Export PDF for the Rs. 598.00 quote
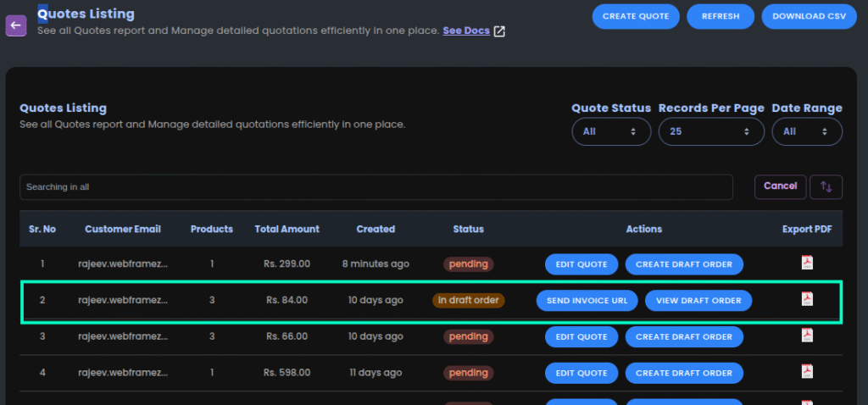868x405 pixels. pos(807,371)
